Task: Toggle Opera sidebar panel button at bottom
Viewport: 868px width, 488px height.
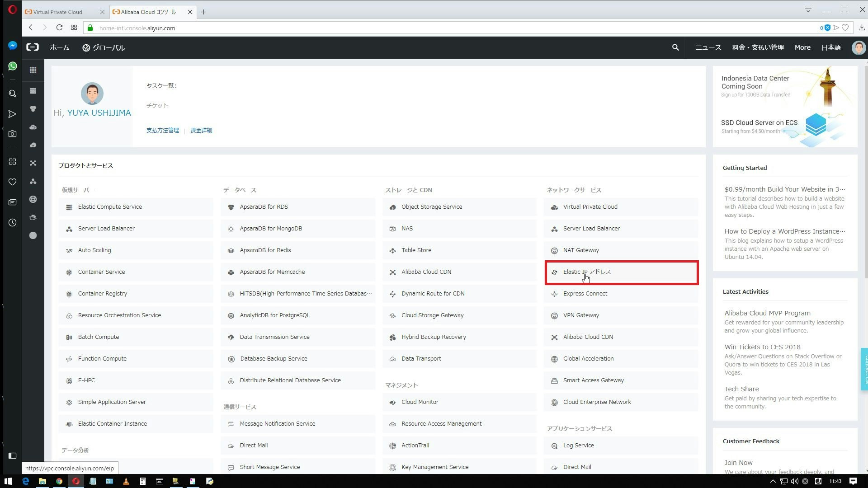Action: point(13,455)
